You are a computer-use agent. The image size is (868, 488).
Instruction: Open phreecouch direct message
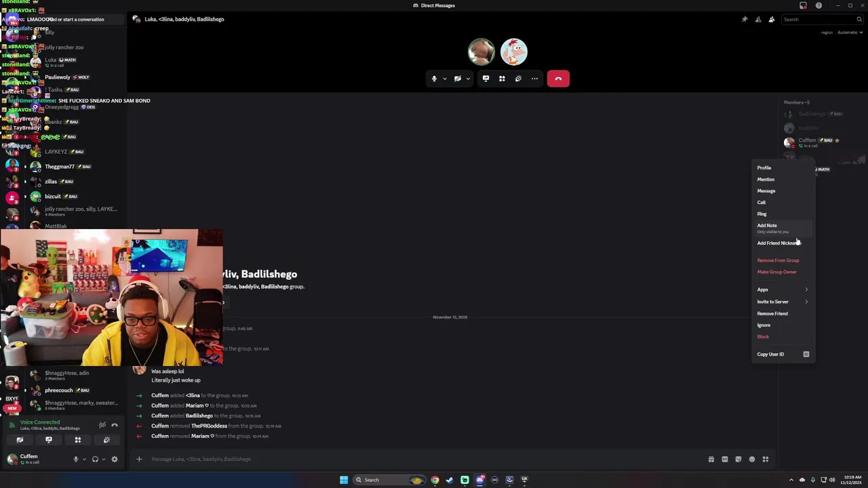[75, 390]
